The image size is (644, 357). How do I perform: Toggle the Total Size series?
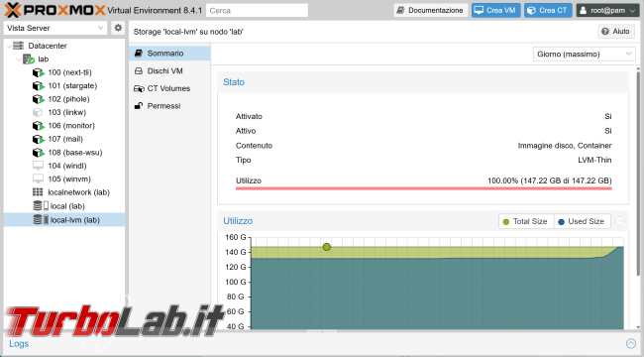pyautogui.click(x=526, y=221)
